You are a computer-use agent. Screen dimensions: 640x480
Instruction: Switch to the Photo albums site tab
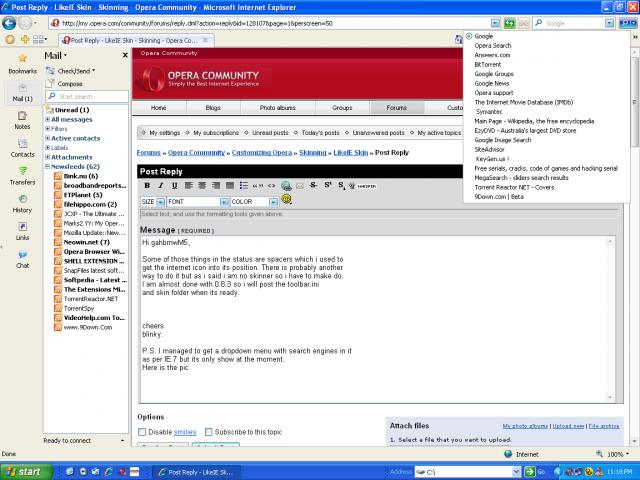tap(278, 108)
